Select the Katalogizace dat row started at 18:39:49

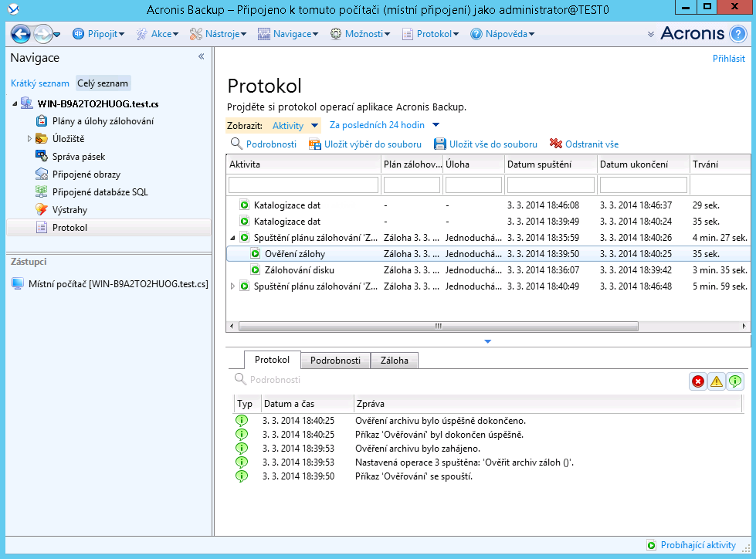pyautogui.click(x=488, y=222)
